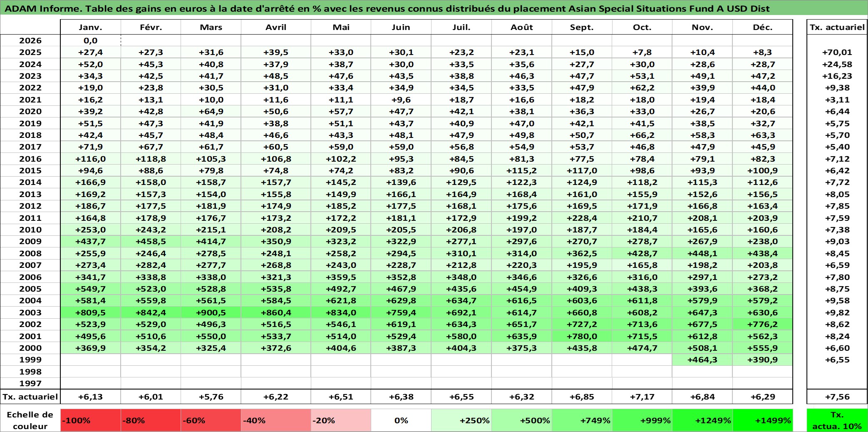Select the Echelle de couleur label
Viewport: 868px width, 432px height.
click(30, 420)
